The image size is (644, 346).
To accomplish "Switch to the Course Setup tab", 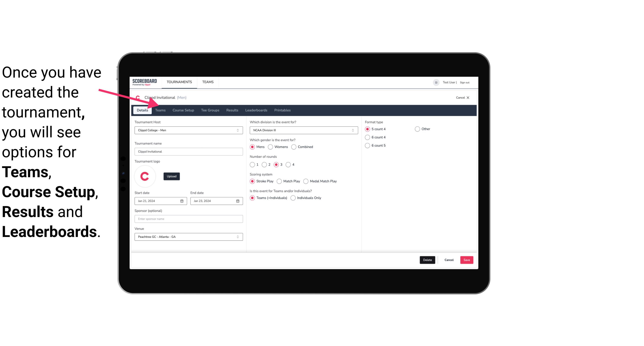I will [183, 110].
